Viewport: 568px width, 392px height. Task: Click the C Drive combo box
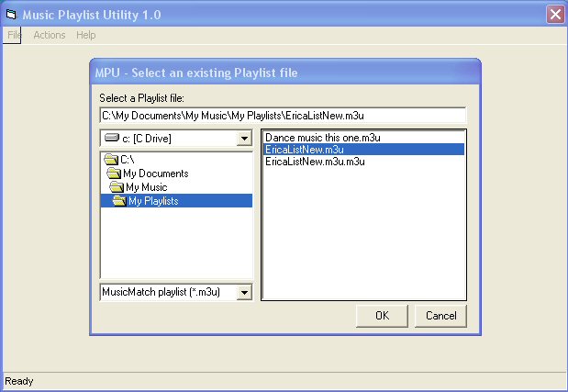point(176,139)
